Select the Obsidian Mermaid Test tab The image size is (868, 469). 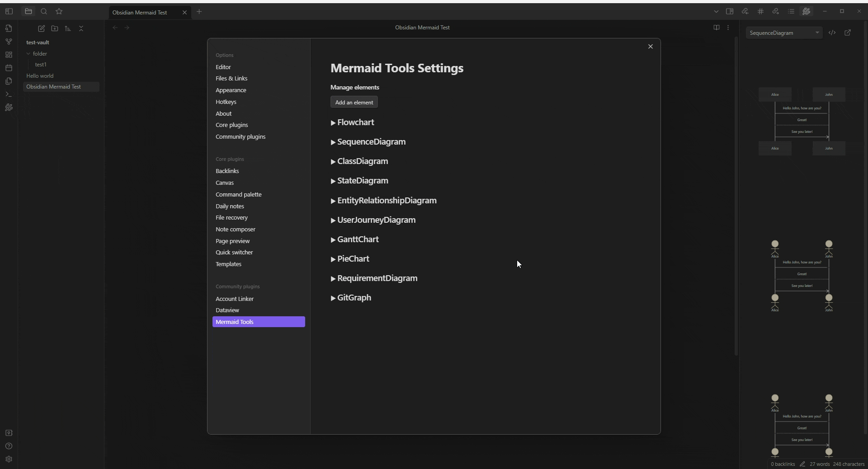click(141, 12)
